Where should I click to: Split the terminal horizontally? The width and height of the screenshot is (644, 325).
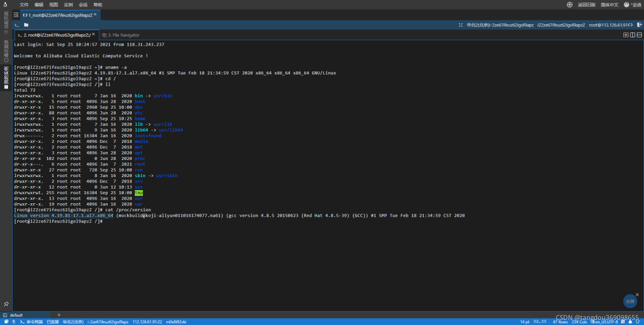point(639,35)
